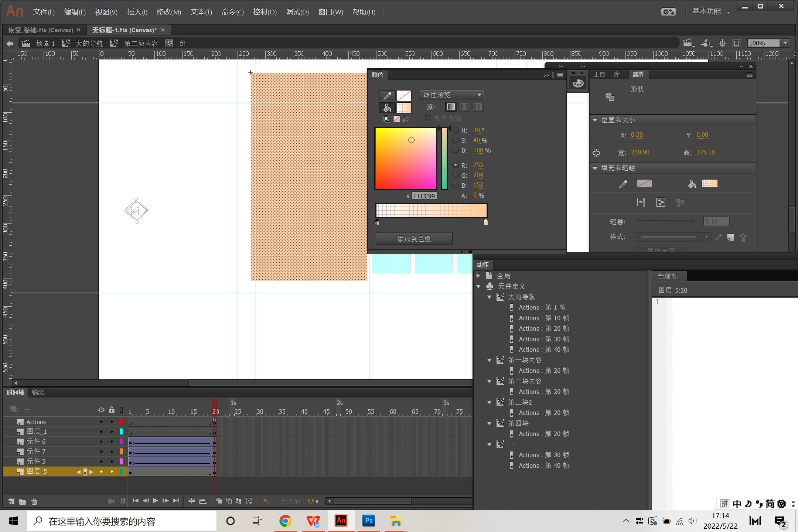Open the 线性渐变 color type dropdown
The height and width of the screenshot is (532, 798).
point(451,95)
